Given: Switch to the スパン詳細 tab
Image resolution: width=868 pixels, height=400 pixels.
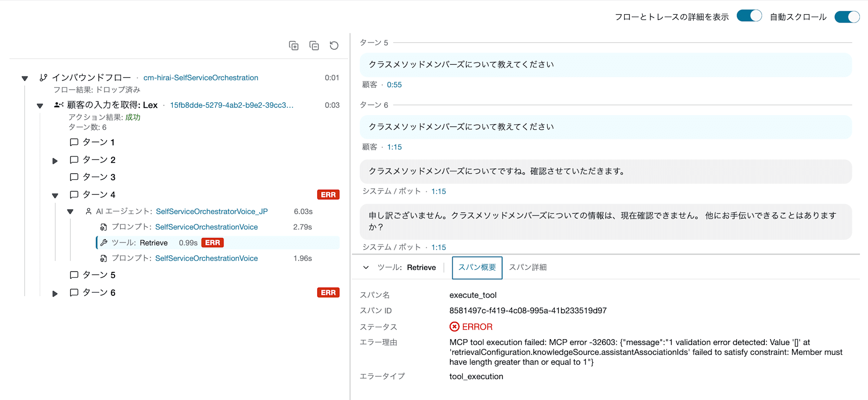Looking at the screenshot, I should [528, 268].
